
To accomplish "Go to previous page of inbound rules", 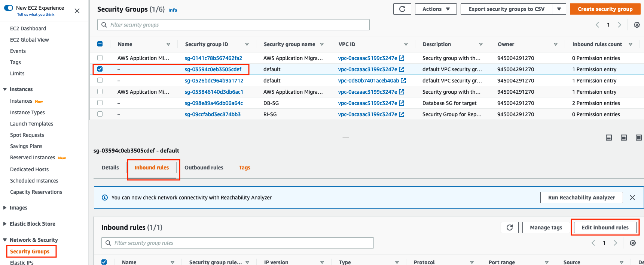I will [593, 243].
